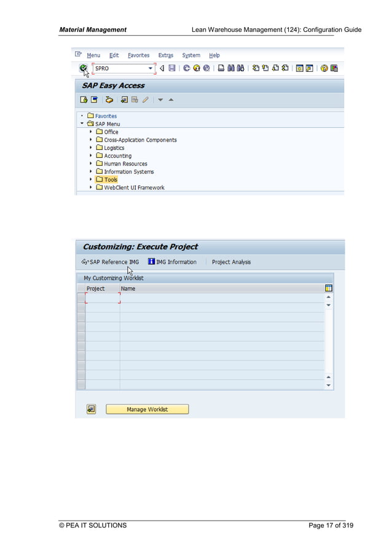Open the System menu
Screen dimensions: 392x555
[191, 55]
